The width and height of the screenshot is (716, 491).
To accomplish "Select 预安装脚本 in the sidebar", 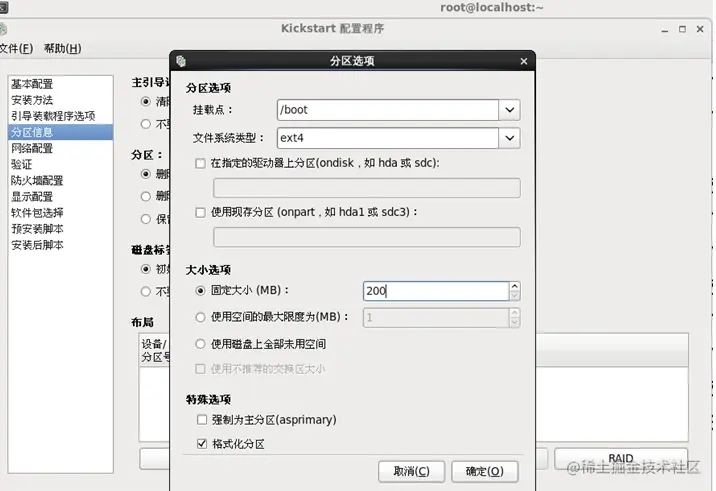I will pyautogui.click(x=60, y=229).
